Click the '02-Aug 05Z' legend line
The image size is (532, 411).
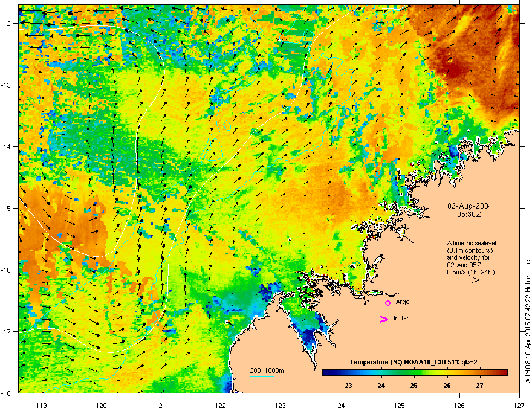[x=464, y=265]
